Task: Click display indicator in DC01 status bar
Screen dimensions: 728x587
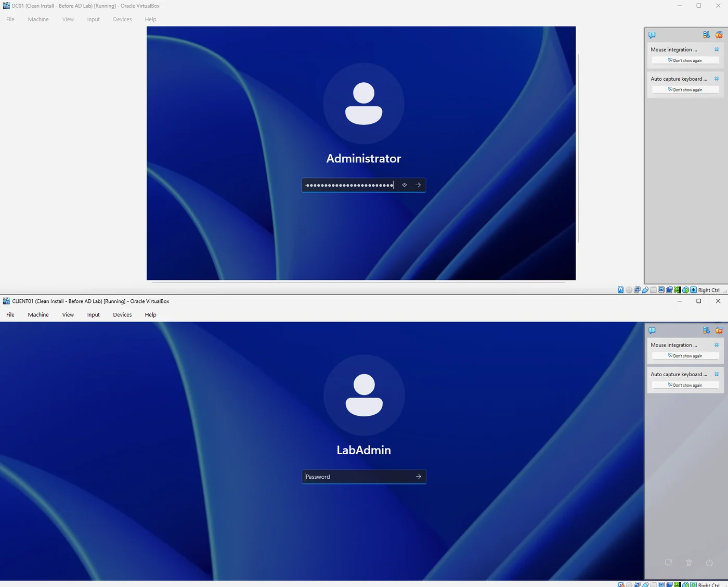Action: click(x=661, y=290)
